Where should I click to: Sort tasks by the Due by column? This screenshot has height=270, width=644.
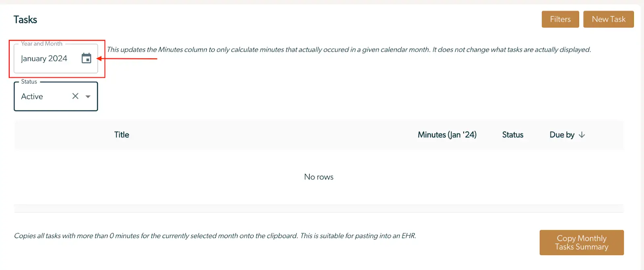pyautogui.click(x=562, y=135)
